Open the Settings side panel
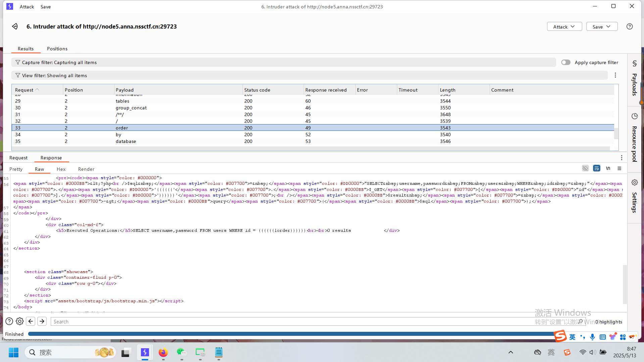The image size is (644, 362). pos(634,196)
